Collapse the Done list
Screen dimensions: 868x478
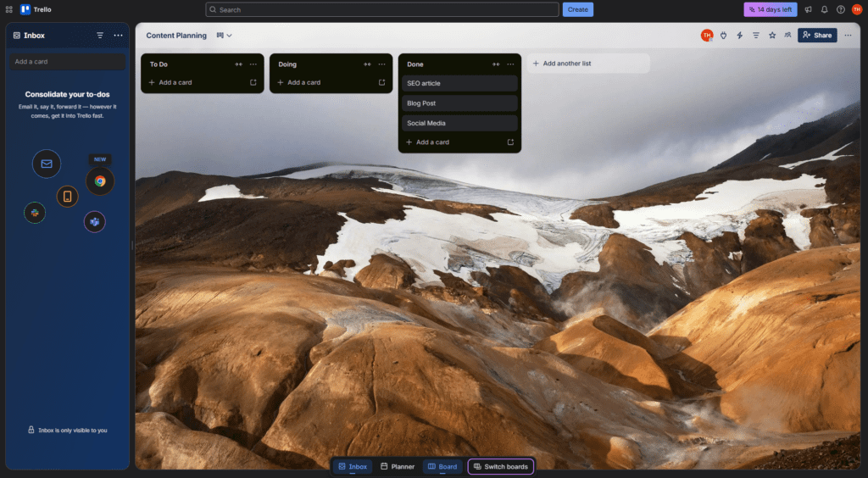click(x=495, y=64)
